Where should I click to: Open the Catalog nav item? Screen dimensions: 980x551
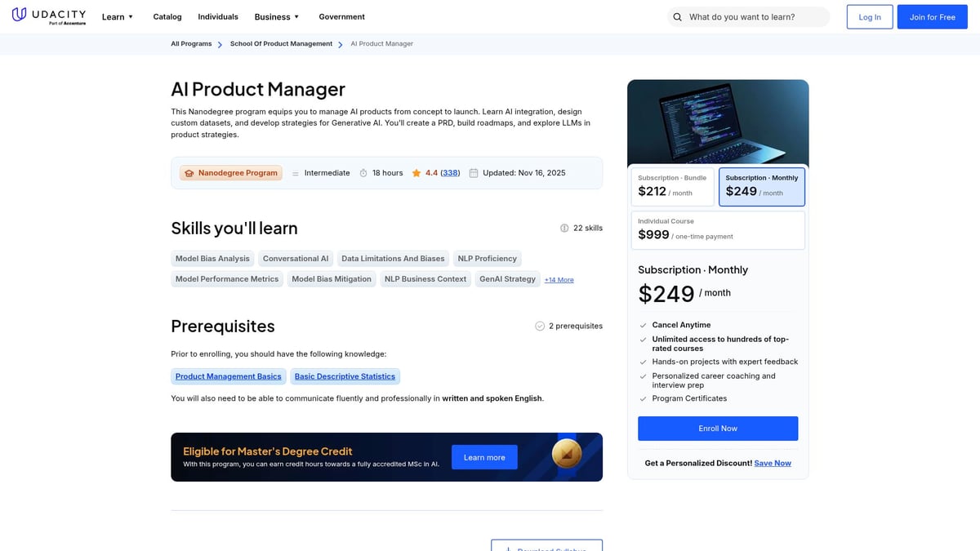[x=167, y=16]
